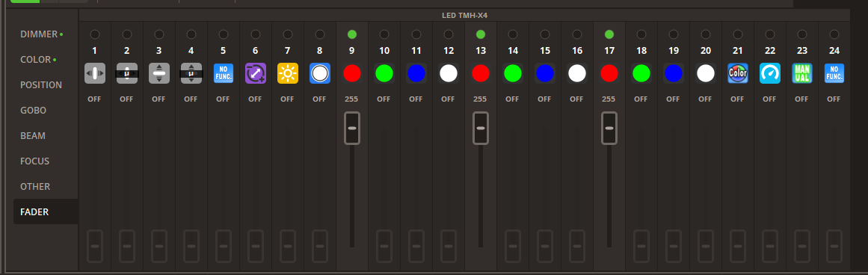Click the red color icon on channel 13
Image resolution: width=868 pixels, height=275 pixels.
480,73
